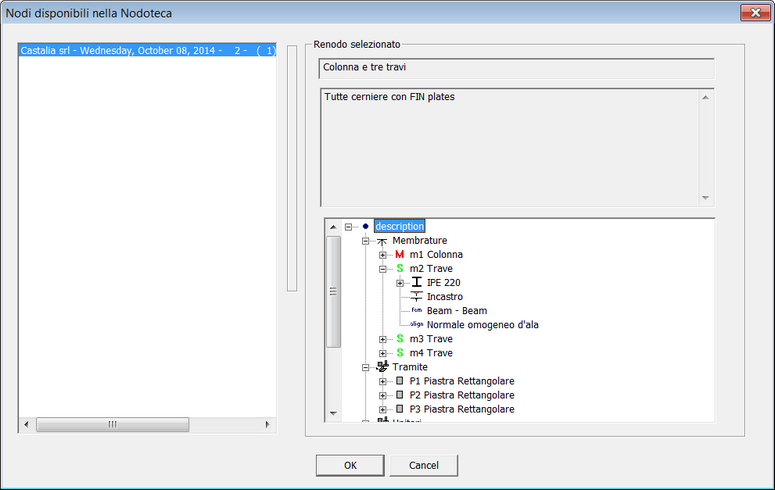Expand the m4 Trave node

[x=383, y=354]
